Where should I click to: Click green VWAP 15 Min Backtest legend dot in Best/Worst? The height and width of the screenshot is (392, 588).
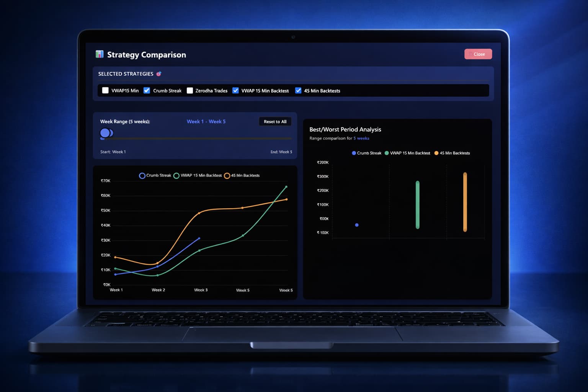[387, 153]
